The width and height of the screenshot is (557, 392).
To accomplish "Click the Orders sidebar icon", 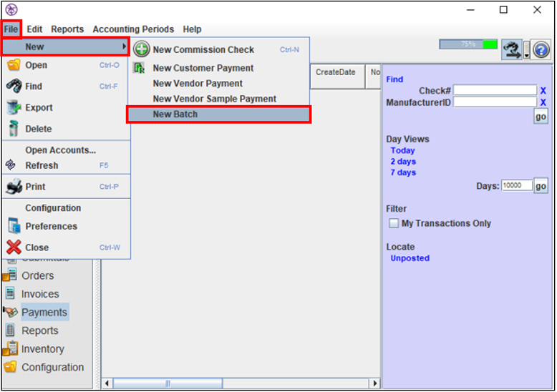I will pyautogui.click(x=10, y=275).
